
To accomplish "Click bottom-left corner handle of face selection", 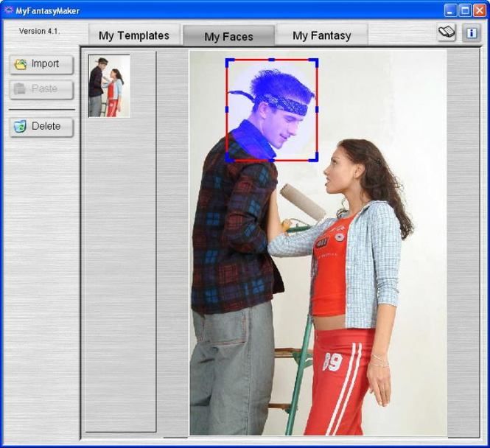I will coord(228,158).
